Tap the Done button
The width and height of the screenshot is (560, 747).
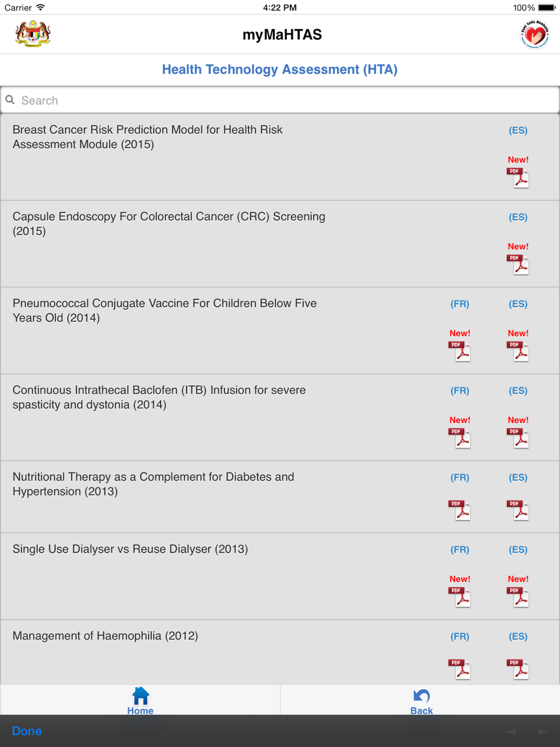27,731
